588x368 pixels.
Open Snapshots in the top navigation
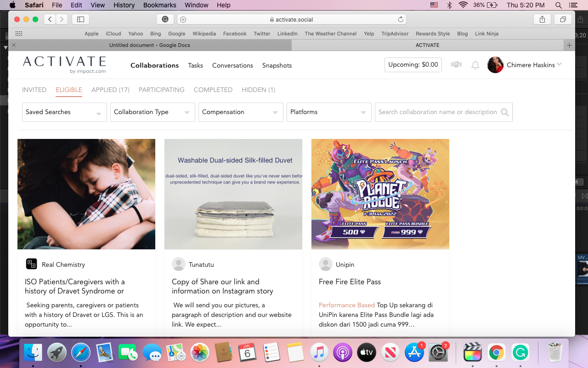pos(277,65)
